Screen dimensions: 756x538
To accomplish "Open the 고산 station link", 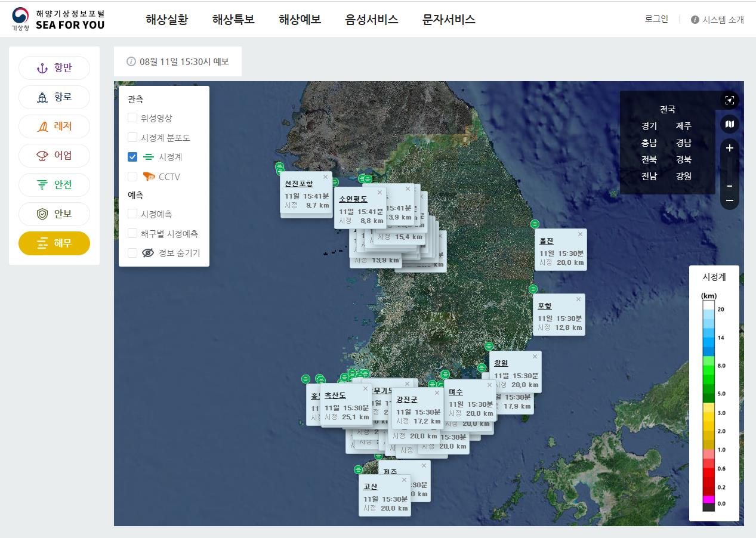I will [x=370, y=487].
